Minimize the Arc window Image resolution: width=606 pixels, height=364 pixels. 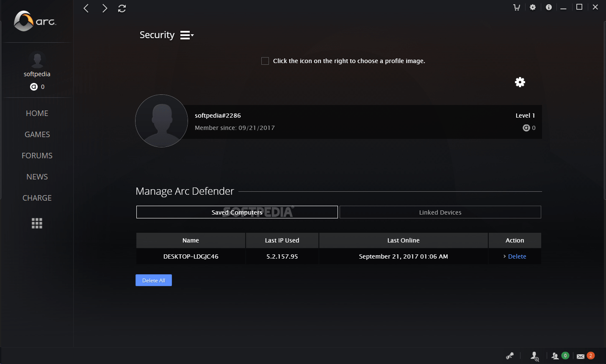[564, 7]
